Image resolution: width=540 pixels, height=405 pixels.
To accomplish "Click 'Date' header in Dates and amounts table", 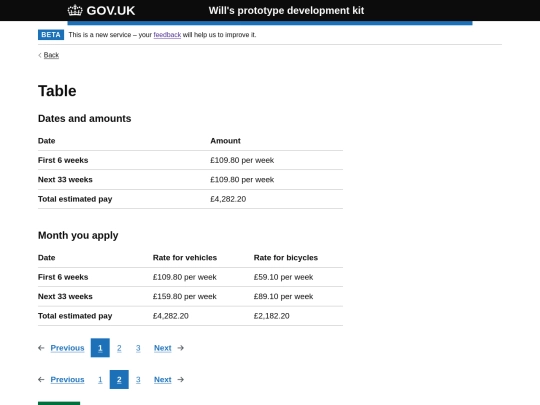I will (x=46, y=141).
